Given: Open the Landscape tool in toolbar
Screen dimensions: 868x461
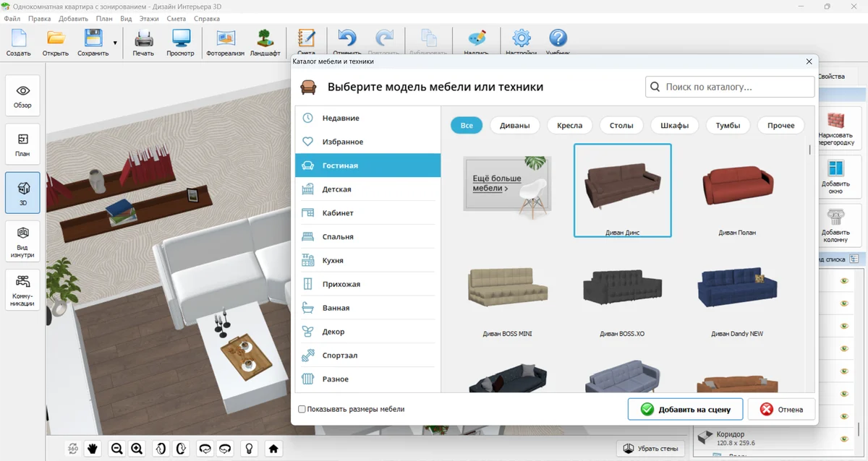Looking at the screenshot, I should point(265,43).
